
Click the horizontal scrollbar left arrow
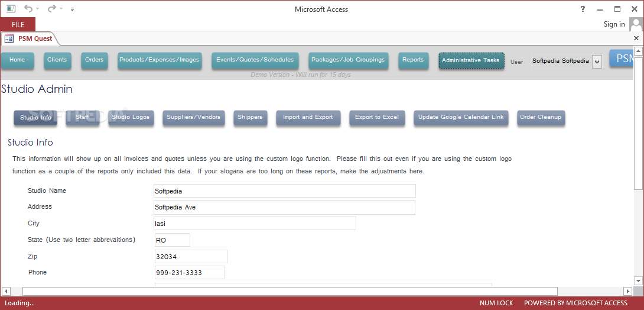6,291
